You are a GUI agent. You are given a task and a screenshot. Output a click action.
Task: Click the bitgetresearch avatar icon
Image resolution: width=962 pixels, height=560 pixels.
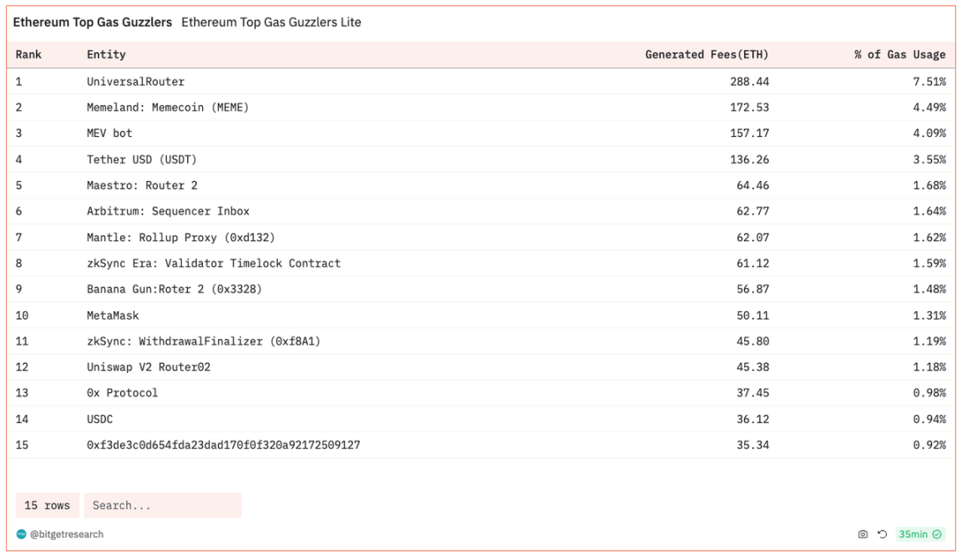(x=22, y=534)
